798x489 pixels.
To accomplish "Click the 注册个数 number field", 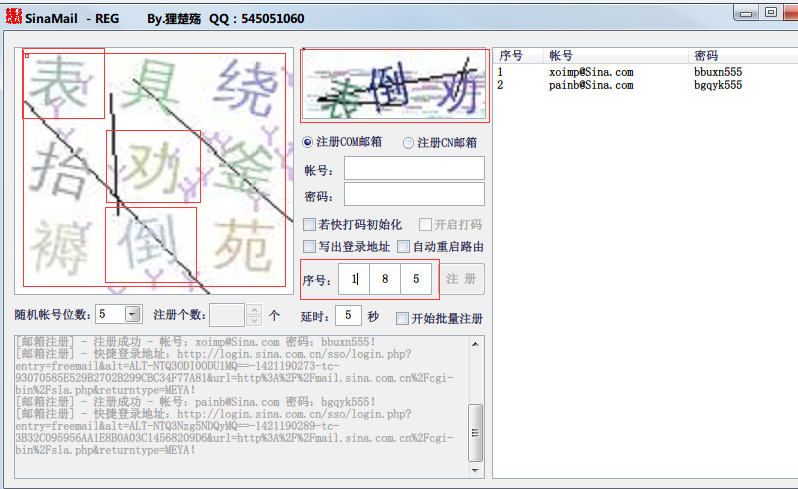I will (227, 315).
